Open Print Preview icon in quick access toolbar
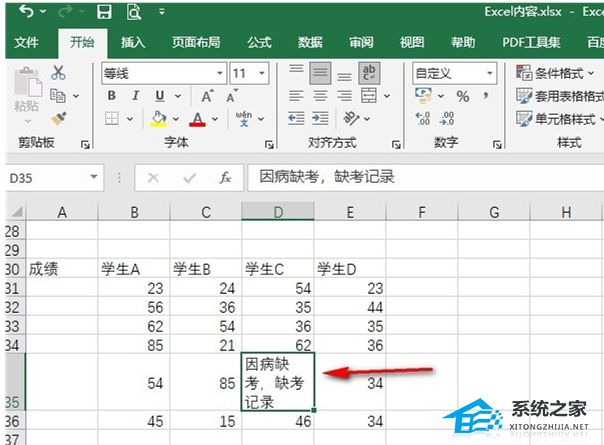The image size is (604, 445). click(x=133, y=12)
